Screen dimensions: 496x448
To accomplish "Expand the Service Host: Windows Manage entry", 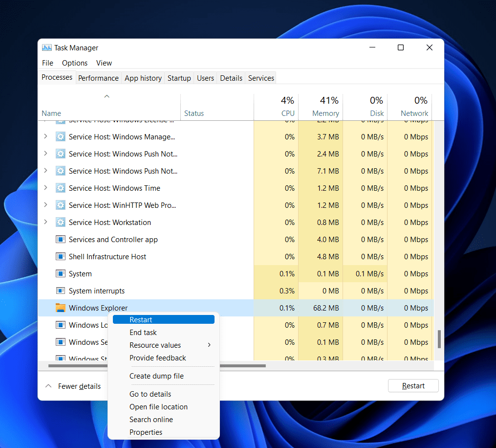I will pos(45,136).
